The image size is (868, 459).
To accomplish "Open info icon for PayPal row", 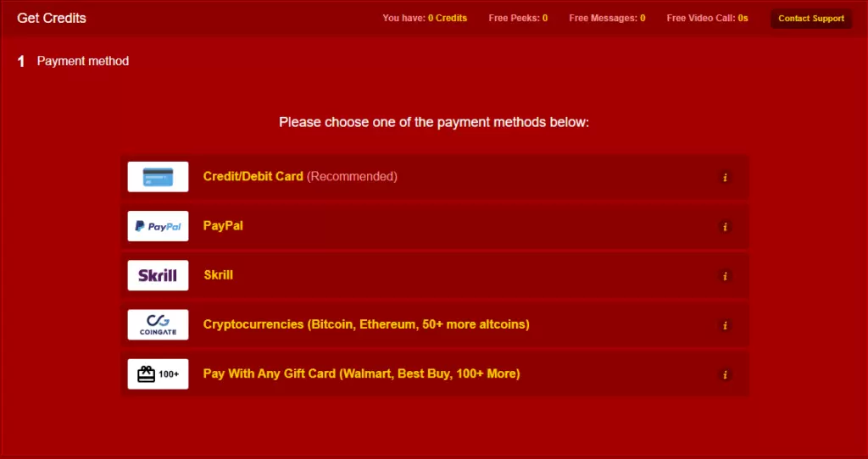I will 725,227.
